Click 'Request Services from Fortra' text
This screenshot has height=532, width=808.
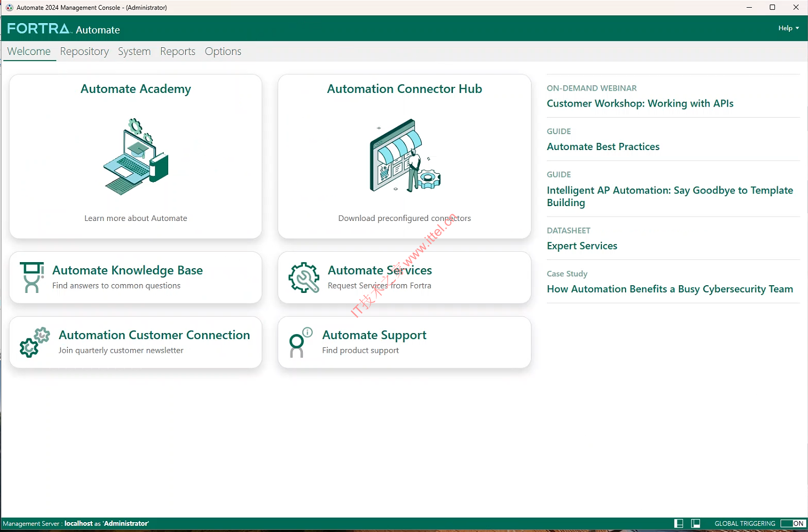[379, 286]
